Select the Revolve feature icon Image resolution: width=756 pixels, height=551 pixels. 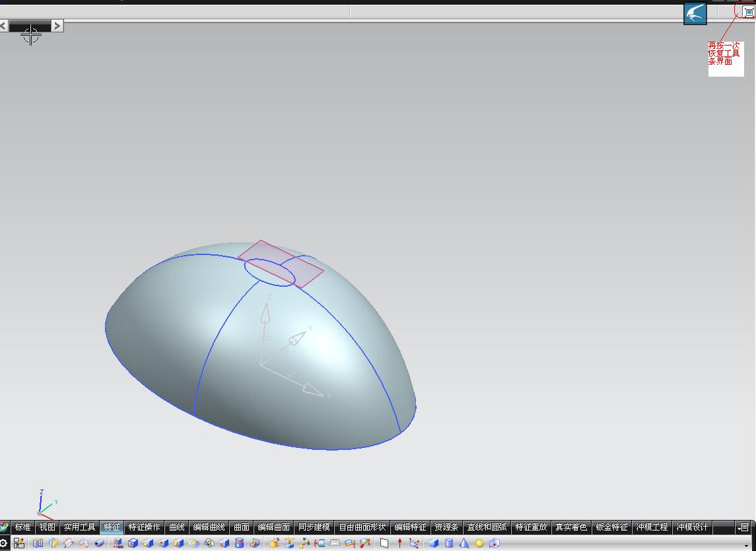(53, 543)
